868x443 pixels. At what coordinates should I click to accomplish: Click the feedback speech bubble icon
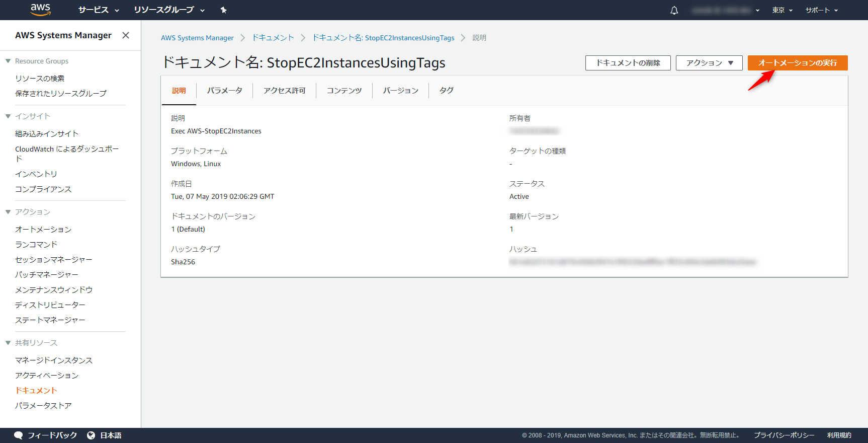pyautogui.click(x=19, y=435)
